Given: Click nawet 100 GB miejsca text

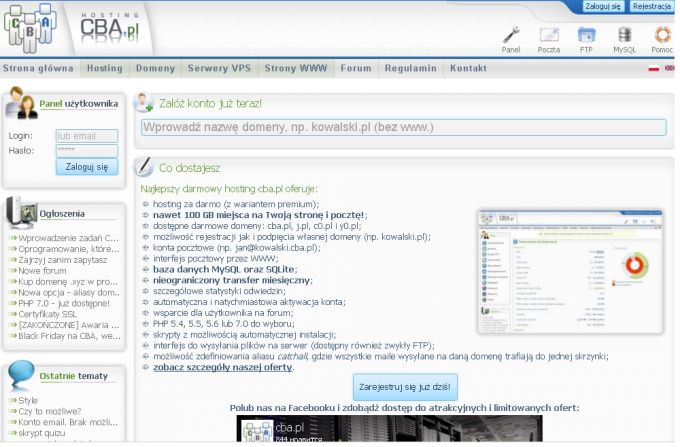Looking at the screenshot, I should click(259, 215).
